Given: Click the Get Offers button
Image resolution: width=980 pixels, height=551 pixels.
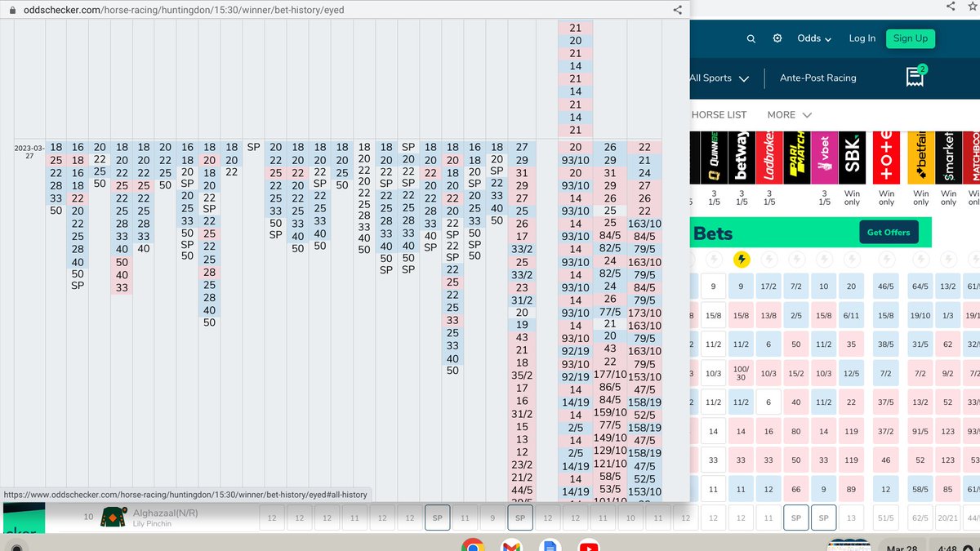Looking at the screenshot, I should (889, 233).
